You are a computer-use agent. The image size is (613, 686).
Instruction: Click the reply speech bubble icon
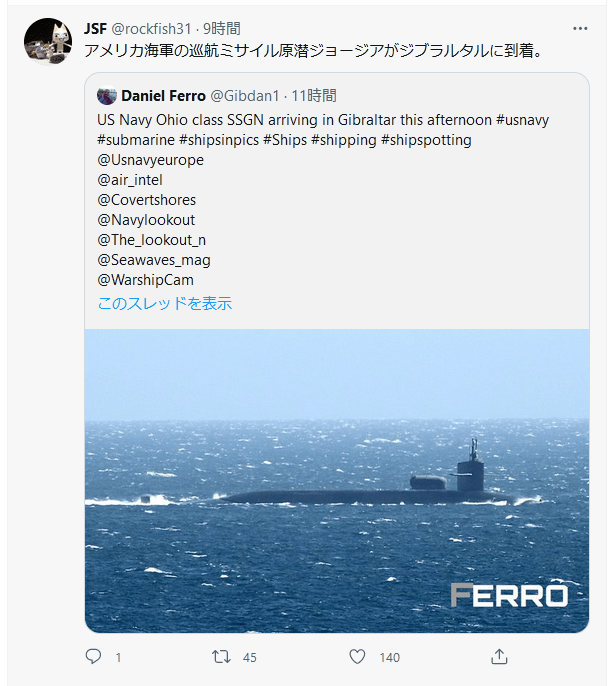[94, 657]
